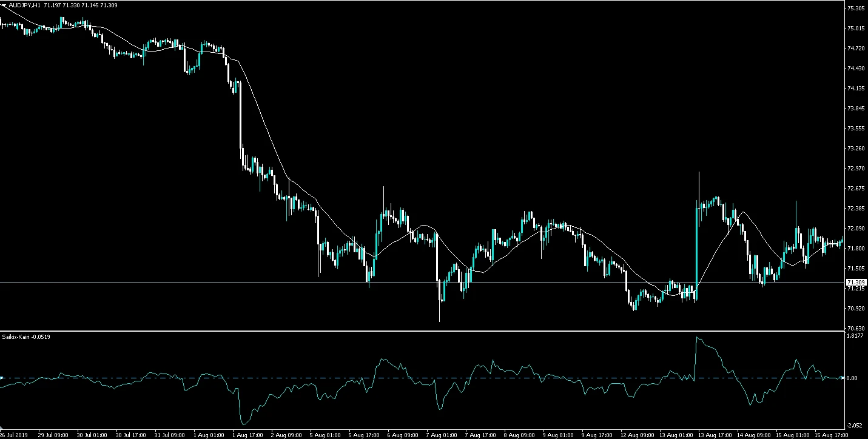Click the 26 Jul 2019 date label
Image resolution: width=868 pixels, height=439 pixels.
click(x=15, y=435)
